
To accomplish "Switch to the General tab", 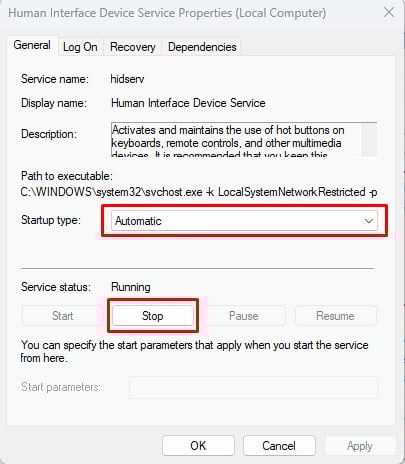I will 32,45.
